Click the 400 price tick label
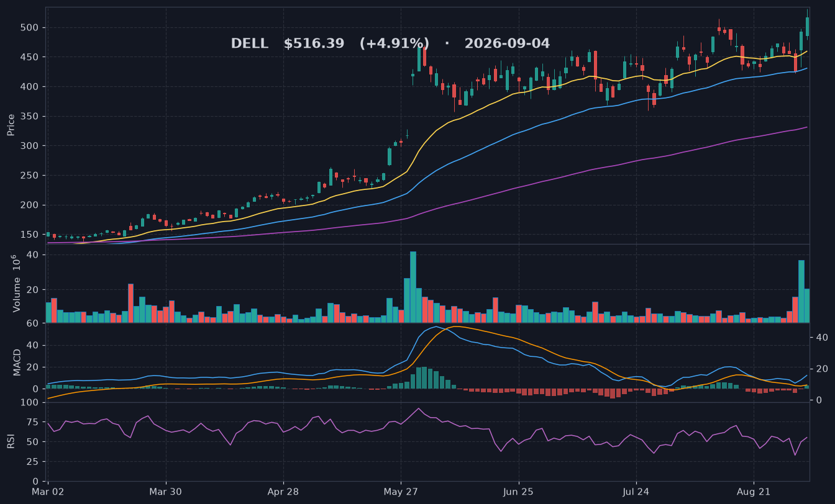The image size is (835, 504). [x=30, y=87]
